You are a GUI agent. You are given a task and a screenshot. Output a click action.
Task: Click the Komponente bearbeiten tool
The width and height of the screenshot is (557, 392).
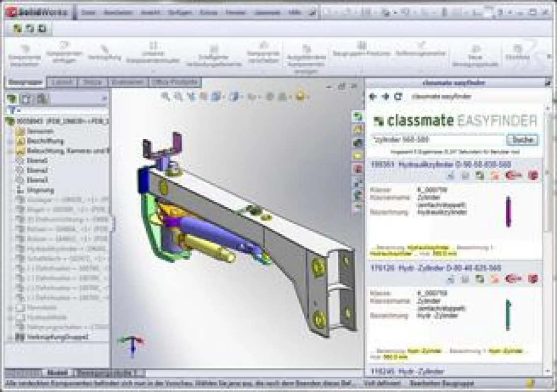[x=25, y=56]
